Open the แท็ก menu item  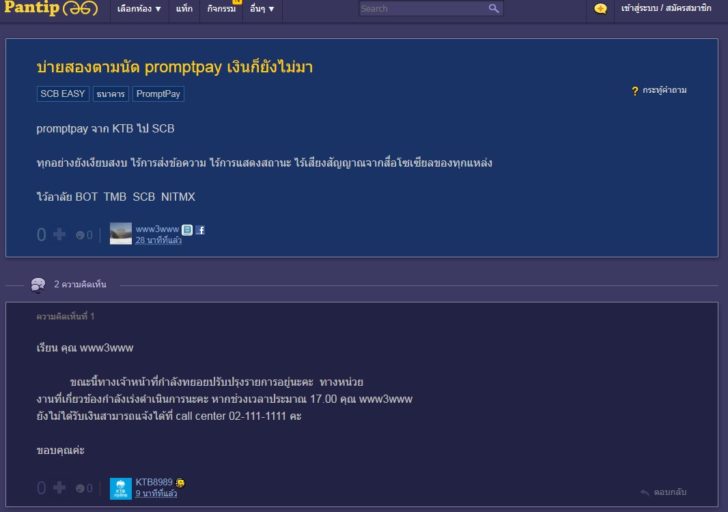click(x=184, y=9)
